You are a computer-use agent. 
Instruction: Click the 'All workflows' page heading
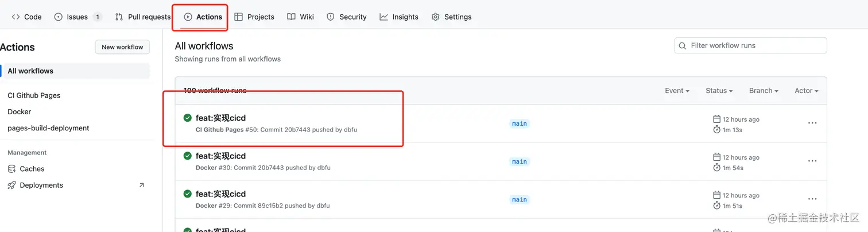coord(204,46)
